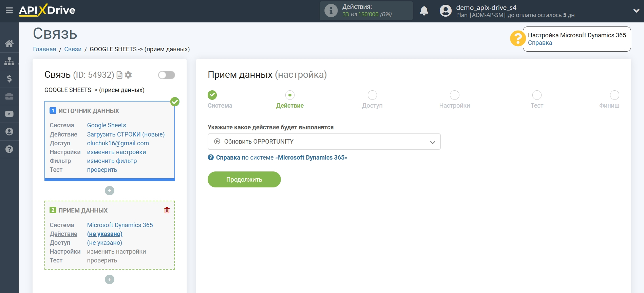The image size is (644, 293).
Task: Click the ПРИЕМ ДАННЫХ block header
Action: pyautogui.click(x=83, y=210)
